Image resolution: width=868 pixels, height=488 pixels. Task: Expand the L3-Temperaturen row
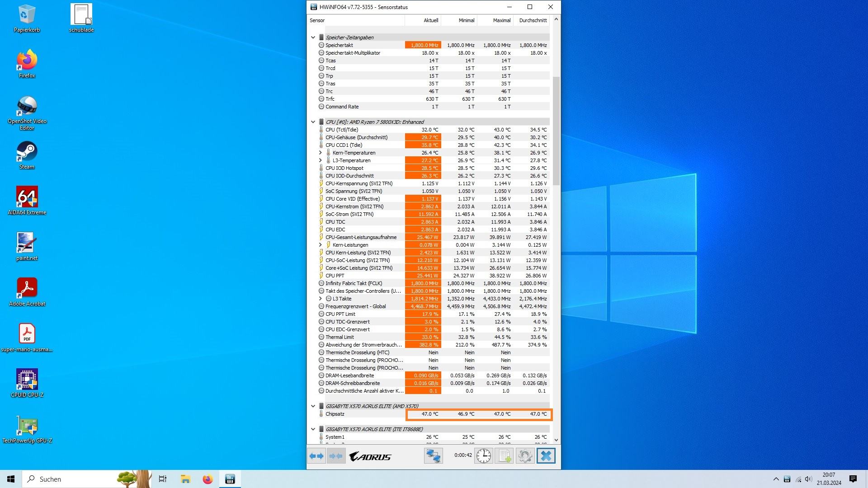click(x=321, y=160)
